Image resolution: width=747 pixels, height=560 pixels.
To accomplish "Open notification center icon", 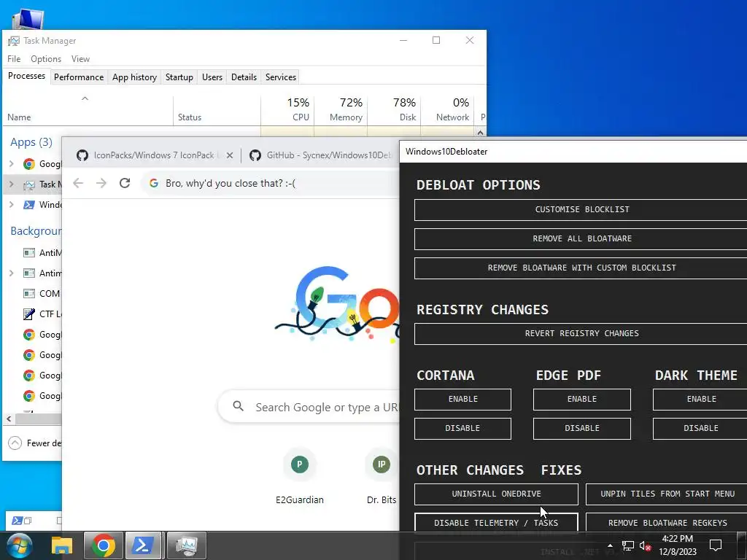I will [x=715, y=545].
